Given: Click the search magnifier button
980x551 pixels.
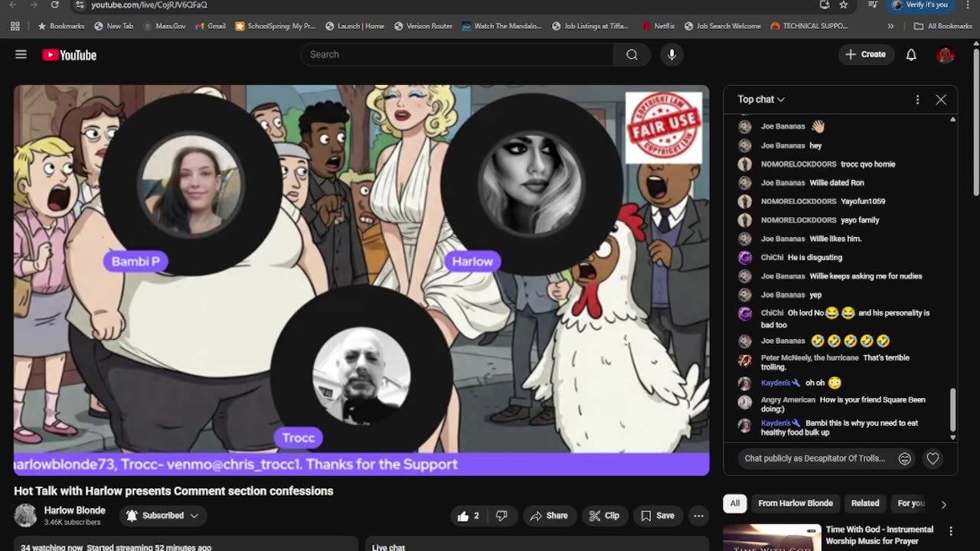Looking at the screenshot, I should click(x=632, y=54).
